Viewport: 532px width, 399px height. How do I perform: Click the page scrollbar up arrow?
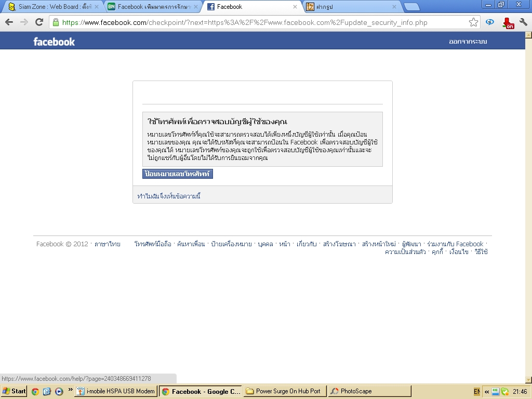(x=528, y=35)
